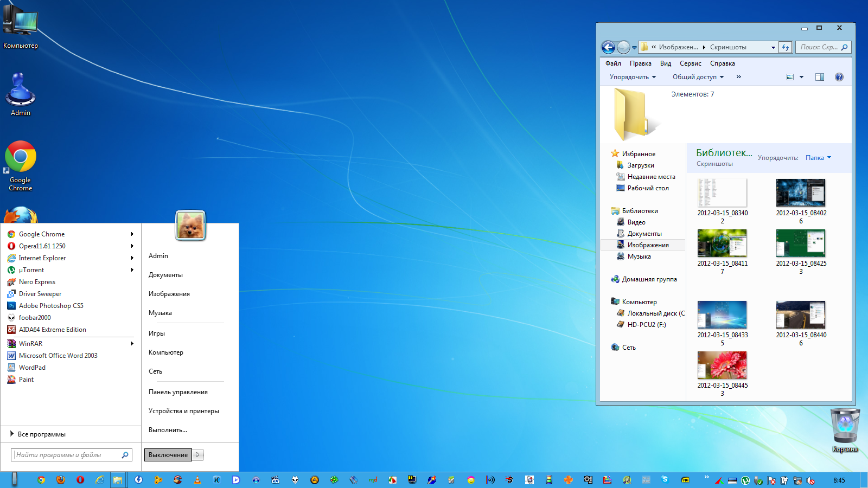This screenshot has height=488, width=868.
Task: Click the refresh button beside address bar
Action: (x=786, y=48)
